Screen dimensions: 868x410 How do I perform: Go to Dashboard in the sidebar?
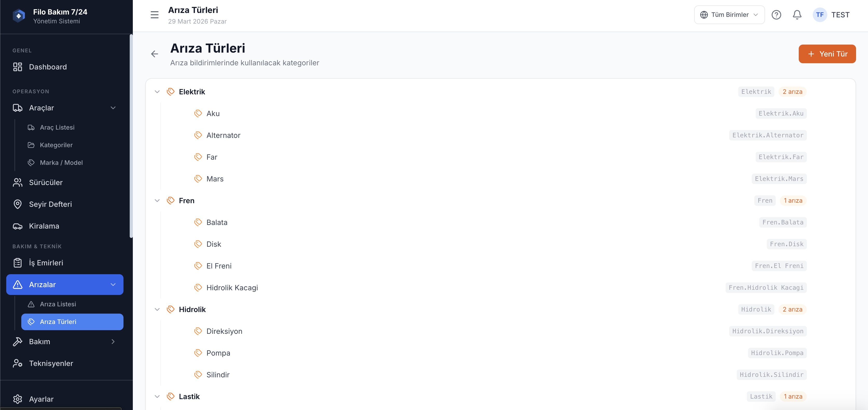[48, 67]
